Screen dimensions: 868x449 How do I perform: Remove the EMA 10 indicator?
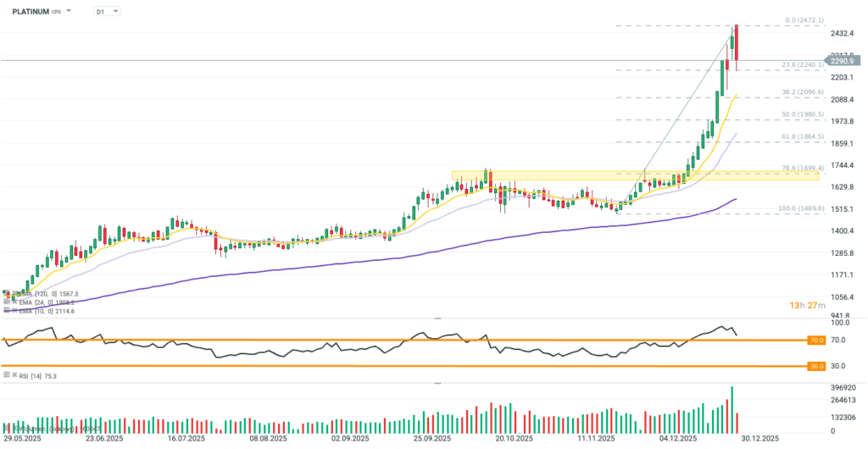14,312
